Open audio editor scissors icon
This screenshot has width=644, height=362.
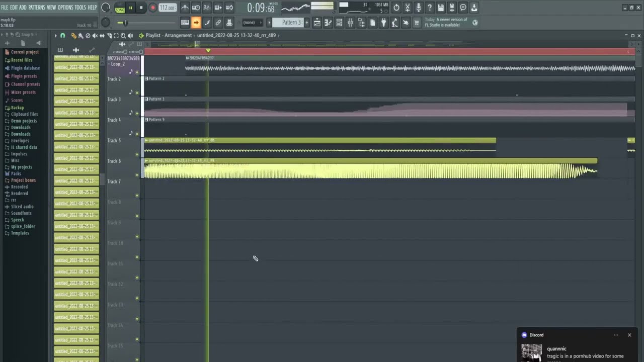coord(408,8)
